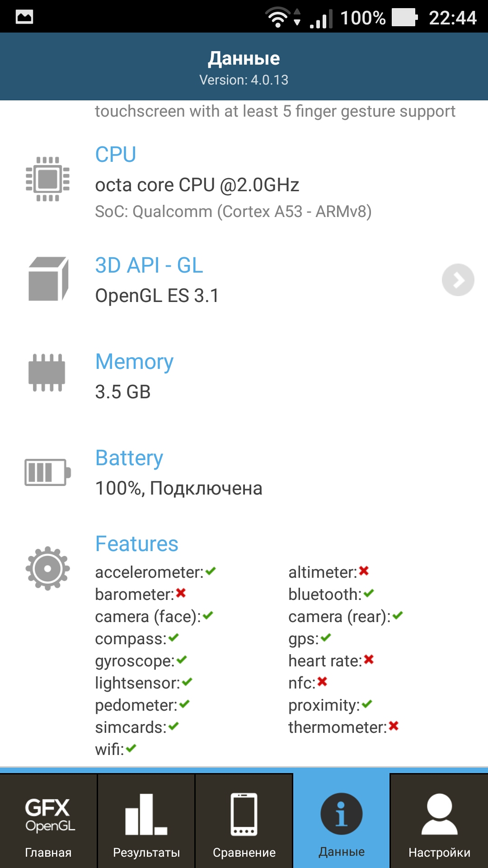Tap the Memory section heading

[x=134, y=362]
